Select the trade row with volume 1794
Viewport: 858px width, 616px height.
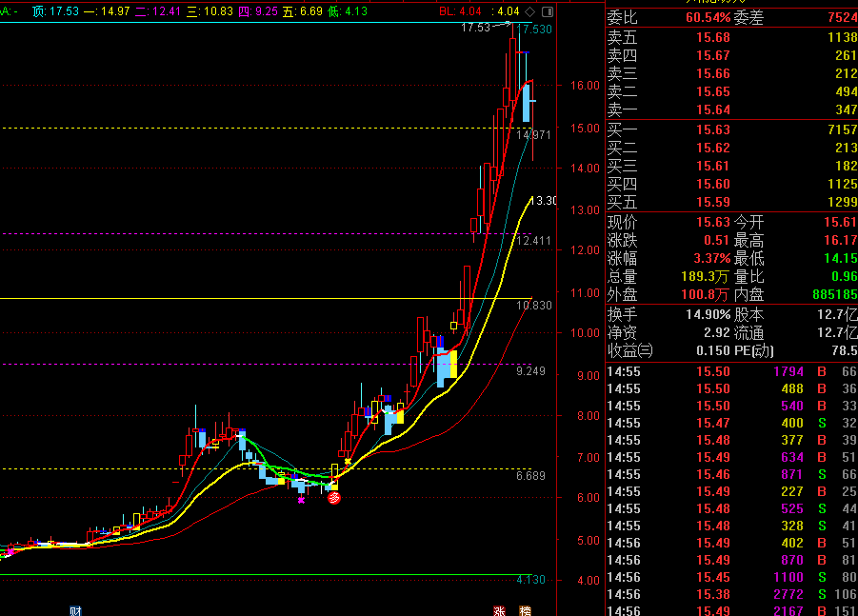[732, 371]
